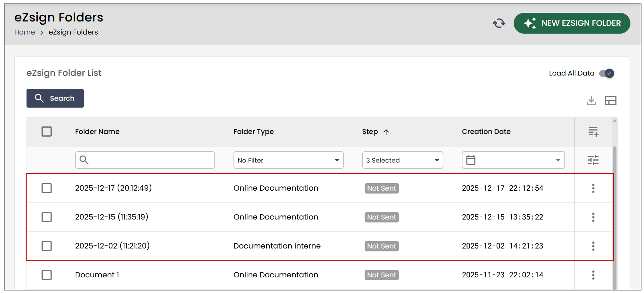644x293 pixels.
Task: Sort by the Creation Date column header
Action: pyautogui.click(x=486, y=131)
